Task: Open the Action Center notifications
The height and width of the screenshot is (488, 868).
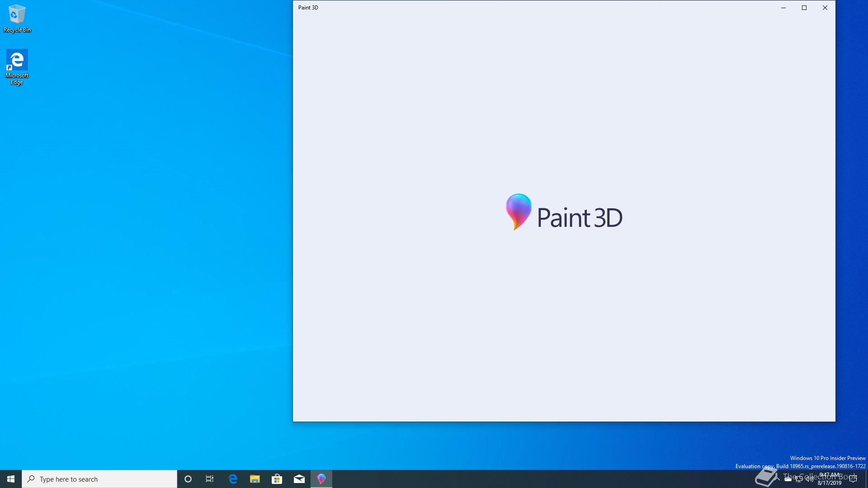Action: pos(853,479)
